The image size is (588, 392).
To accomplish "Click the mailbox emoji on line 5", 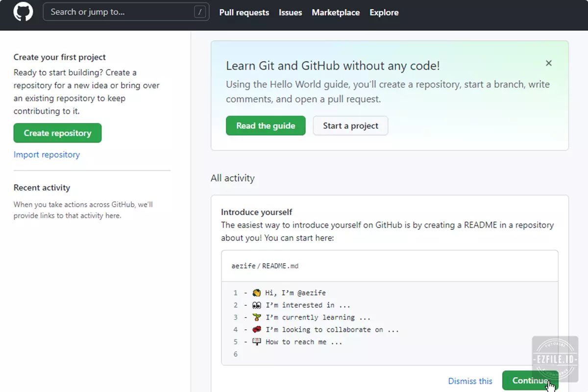I will (256, 342).
